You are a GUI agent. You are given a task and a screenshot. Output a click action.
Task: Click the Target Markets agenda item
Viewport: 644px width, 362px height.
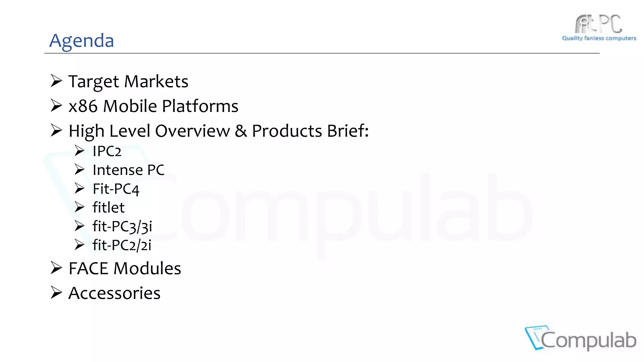click(128, 81)
